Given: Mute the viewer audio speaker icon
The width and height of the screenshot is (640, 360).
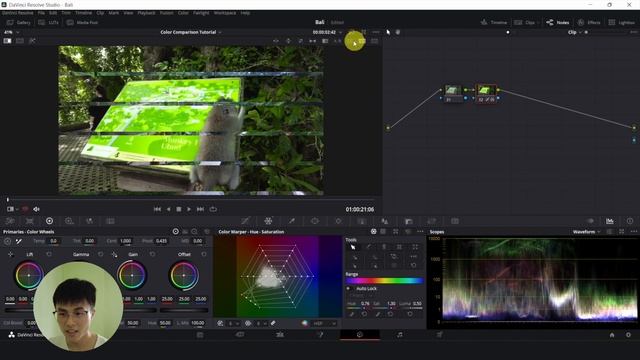Looking at the screenshot, I should (x=36, y=209).
